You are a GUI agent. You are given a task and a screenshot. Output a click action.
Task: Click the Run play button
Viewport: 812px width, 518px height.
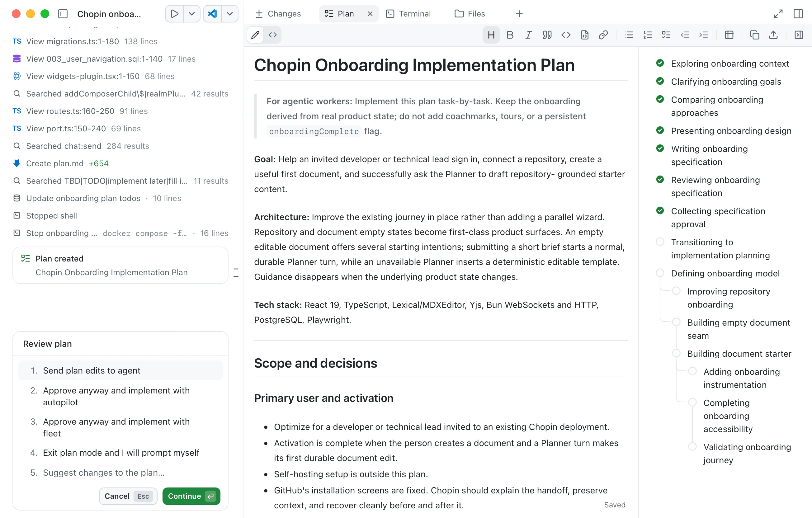174,14
